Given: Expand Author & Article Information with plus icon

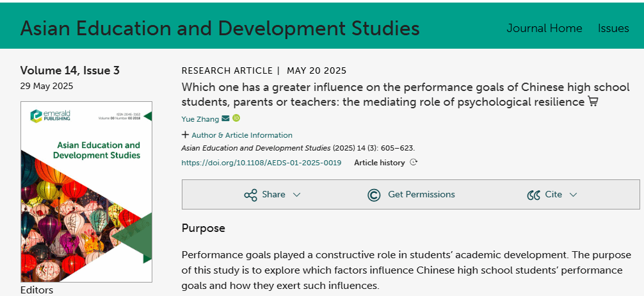Looking at the screenshot, I should pos(186,135).
